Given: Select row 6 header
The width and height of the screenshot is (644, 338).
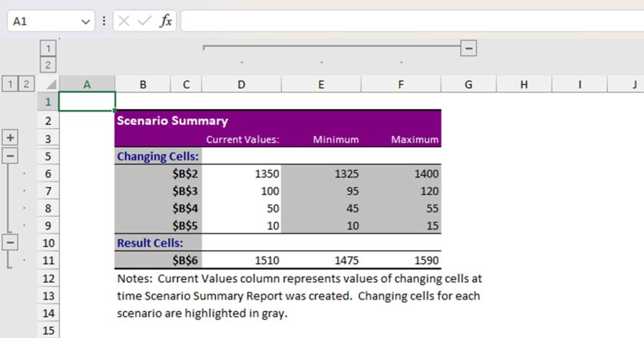Looking at the screenshot, I should [48, 173].
